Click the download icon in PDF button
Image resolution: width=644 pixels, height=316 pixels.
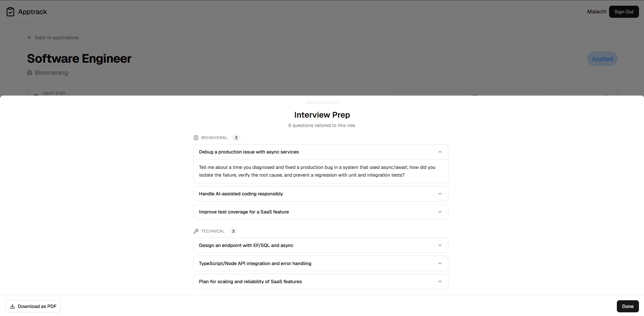coord(12,306)
